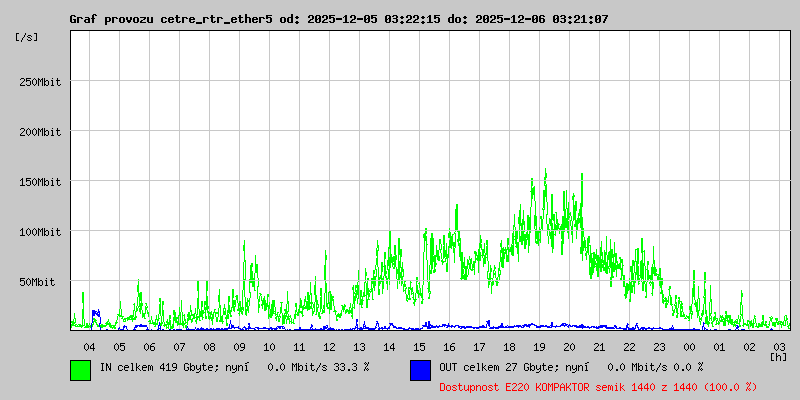Click the 200Mbit y-axis label
Image resolution: width=800 pixels, height=400 pixels.
[x=40, y=132]
